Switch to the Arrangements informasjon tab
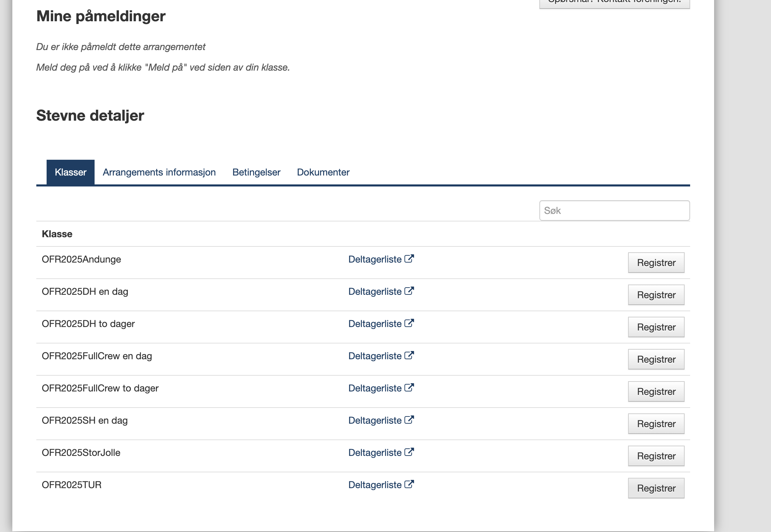The height and width of the screenshot is (532, 771). pyautogui.click(x=159, y=172)
